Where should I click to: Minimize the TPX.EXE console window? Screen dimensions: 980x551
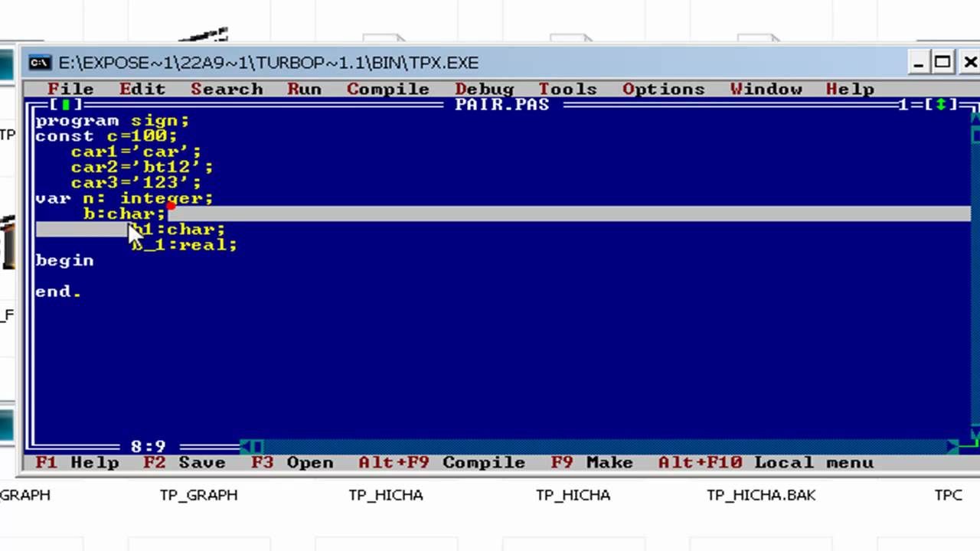pos(920,63)
